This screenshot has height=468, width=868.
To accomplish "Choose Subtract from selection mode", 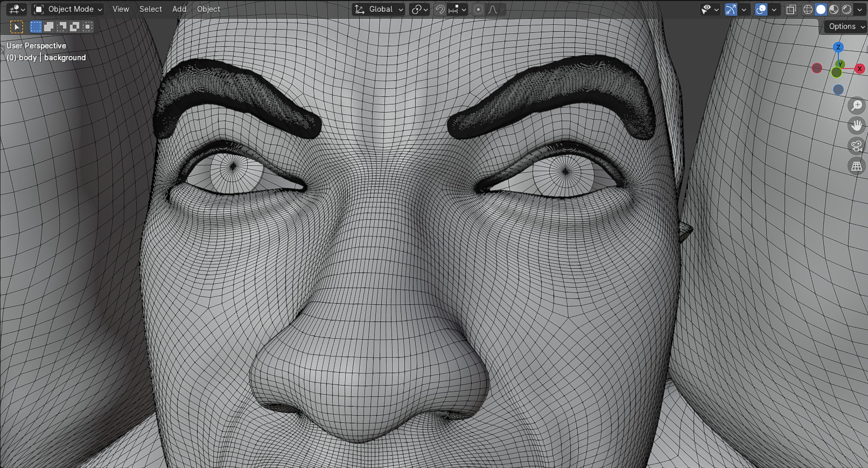I will click(61, 26).
